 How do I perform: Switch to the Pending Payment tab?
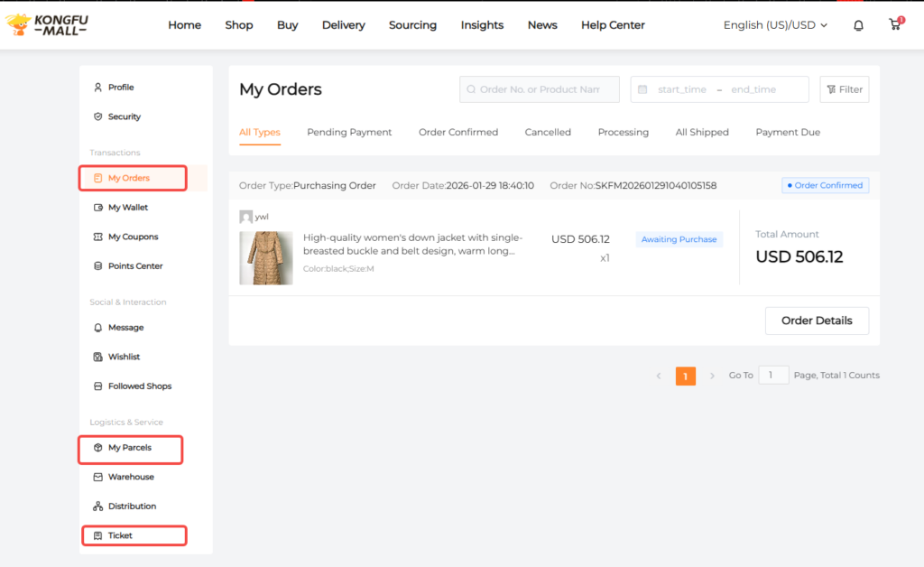pyautogui.click(x=349, y=132)
